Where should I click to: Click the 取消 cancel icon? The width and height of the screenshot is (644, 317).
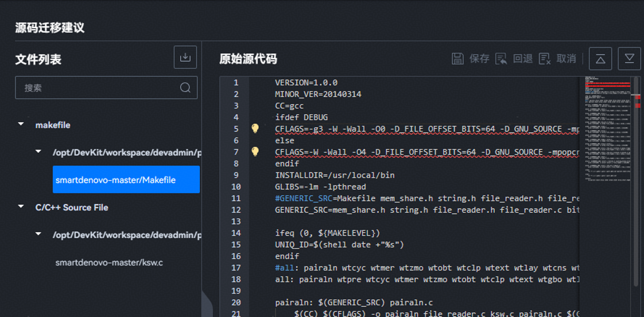(x=545, y=58)
